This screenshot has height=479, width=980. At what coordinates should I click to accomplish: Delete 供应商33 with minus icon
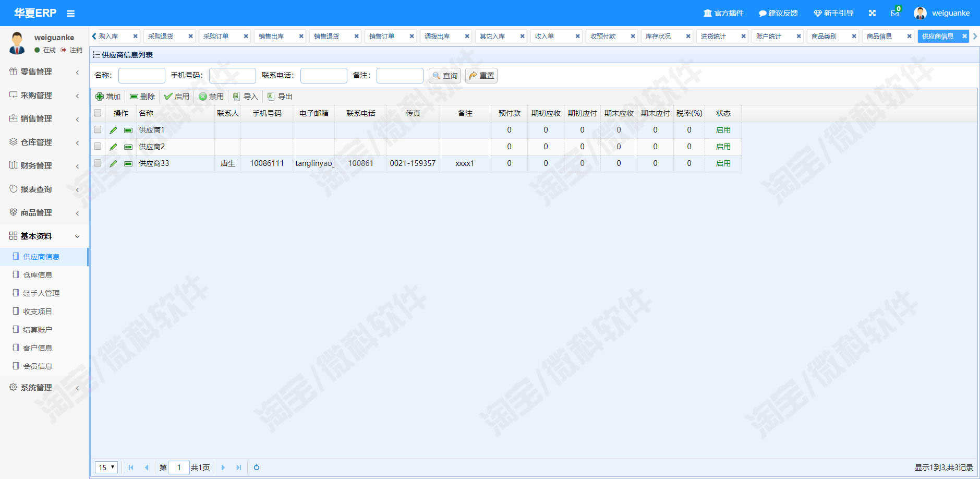(128, 163)
